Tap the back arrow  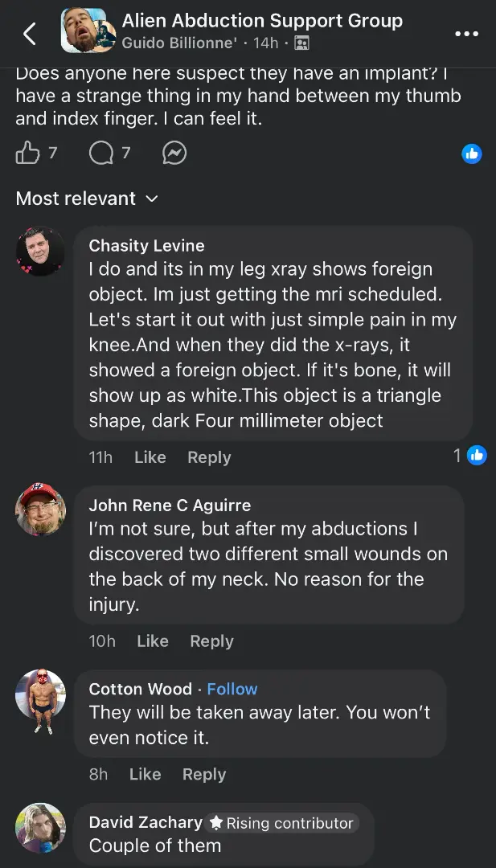click(x=30, y=34)
